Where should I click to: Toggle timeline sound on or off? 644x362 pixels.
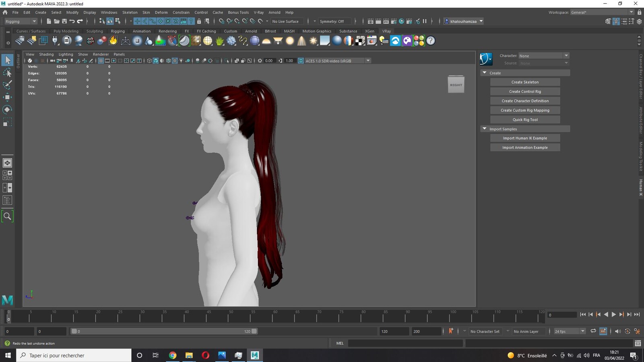[x=618, y=331]
